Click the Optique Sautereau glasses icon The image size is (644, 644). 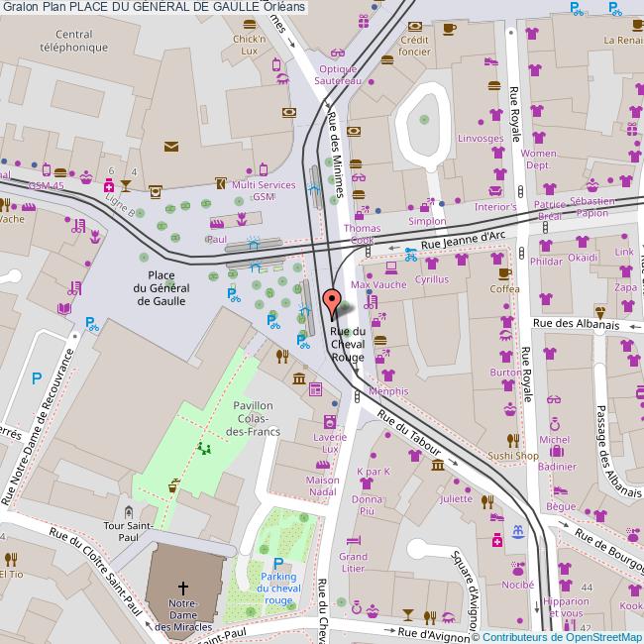click(x=337, y=54)
